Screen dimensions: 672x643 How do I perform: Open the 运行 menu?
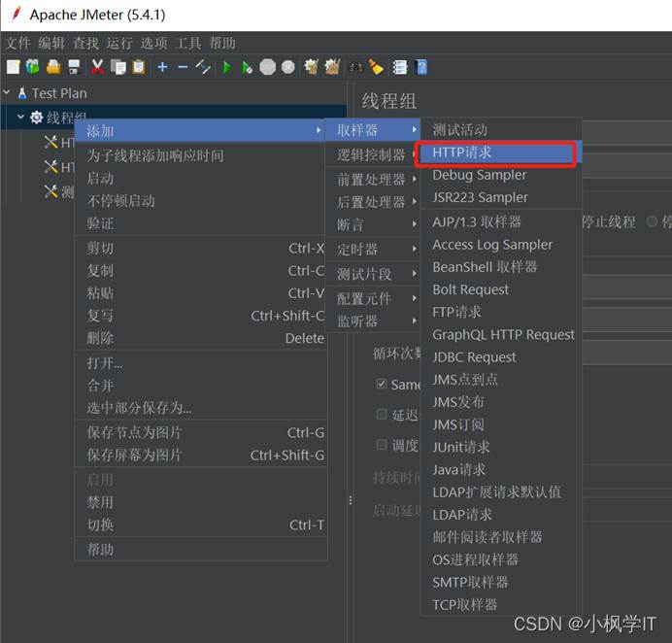(119, 44)
